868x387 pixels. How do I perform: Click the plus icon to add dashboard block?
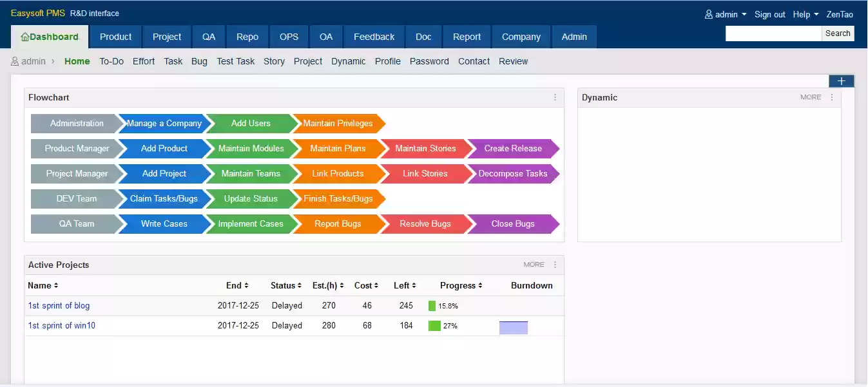[841, 81]
